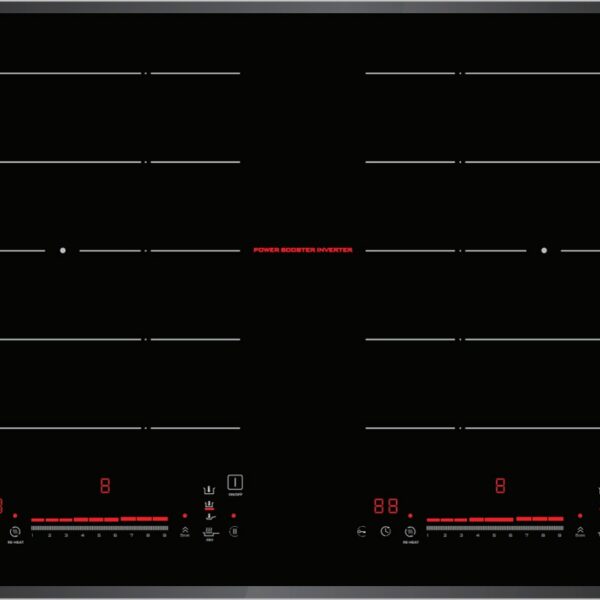Tap the red 88 timer display
Screen dimensions: 600x600
pyautogui.click(x=386, y=506)
